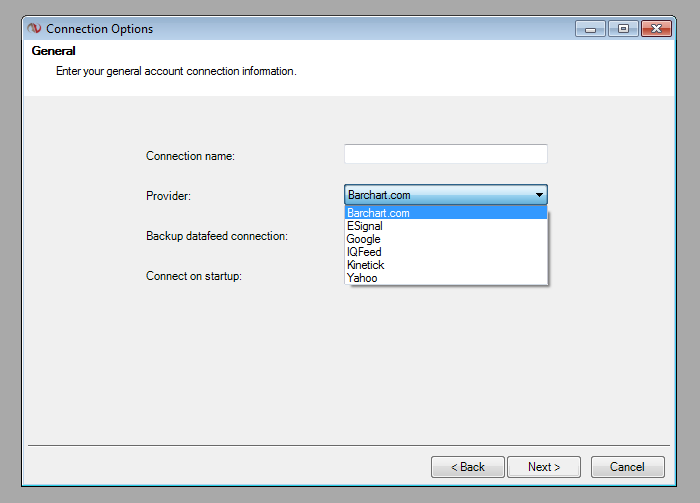Choose Kinetick as data provider

[x=365, y=265]
